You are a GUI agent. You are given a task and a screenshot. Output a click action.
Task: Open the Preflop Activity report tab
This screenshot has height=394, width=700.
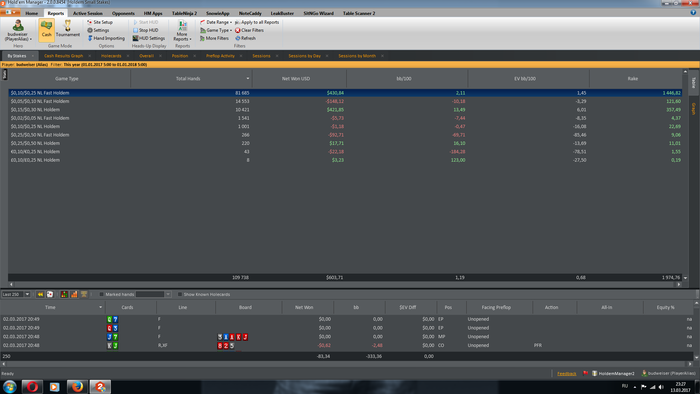tap(220, 56)
